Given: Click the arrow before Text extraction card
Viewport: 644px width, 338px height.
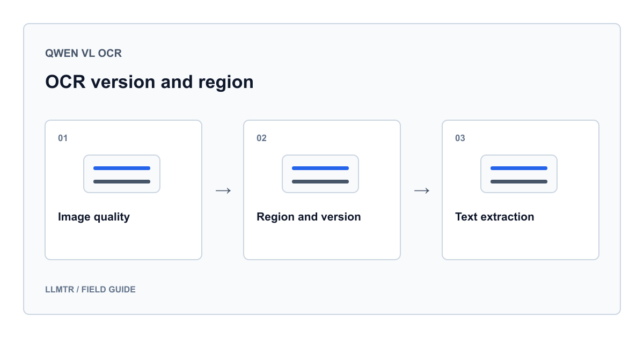Looking at the screenshot, I should pyautogui.click(x=421, y=190).
